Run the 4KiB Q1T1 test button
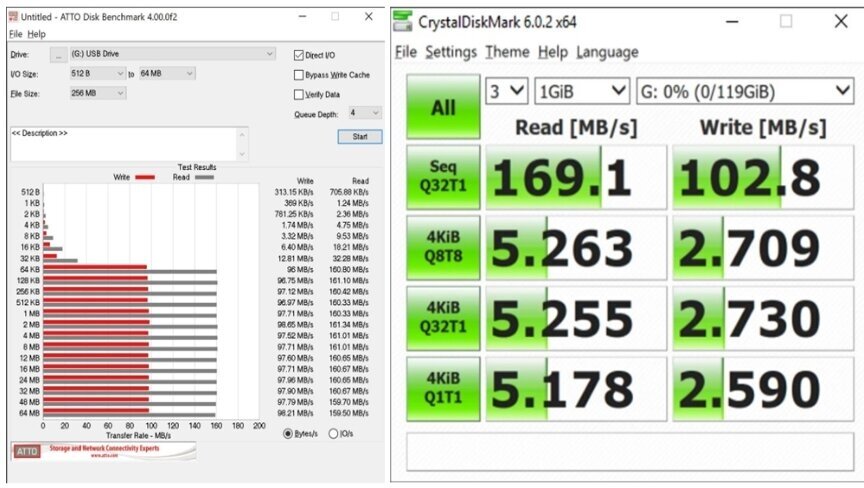 [x=443, y=389]
